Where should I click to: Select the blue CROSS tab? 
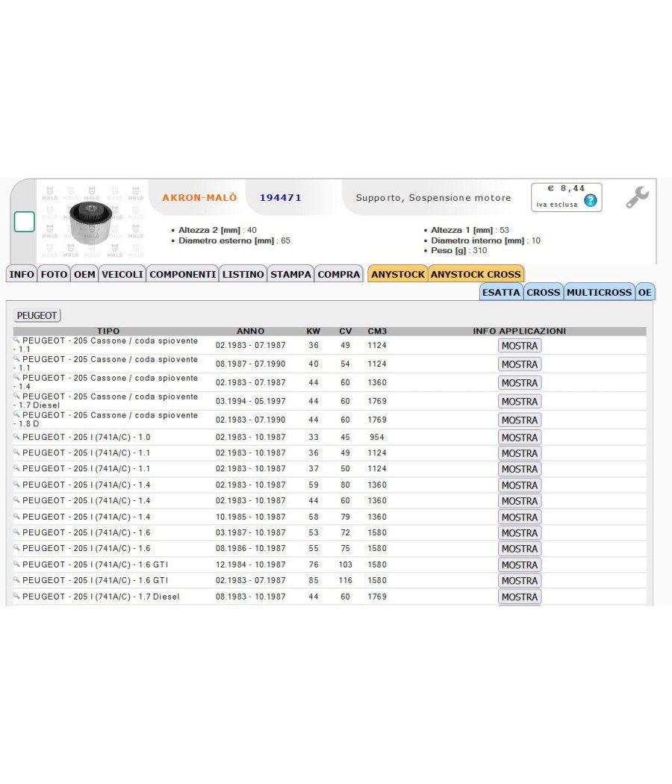point(544,292)
